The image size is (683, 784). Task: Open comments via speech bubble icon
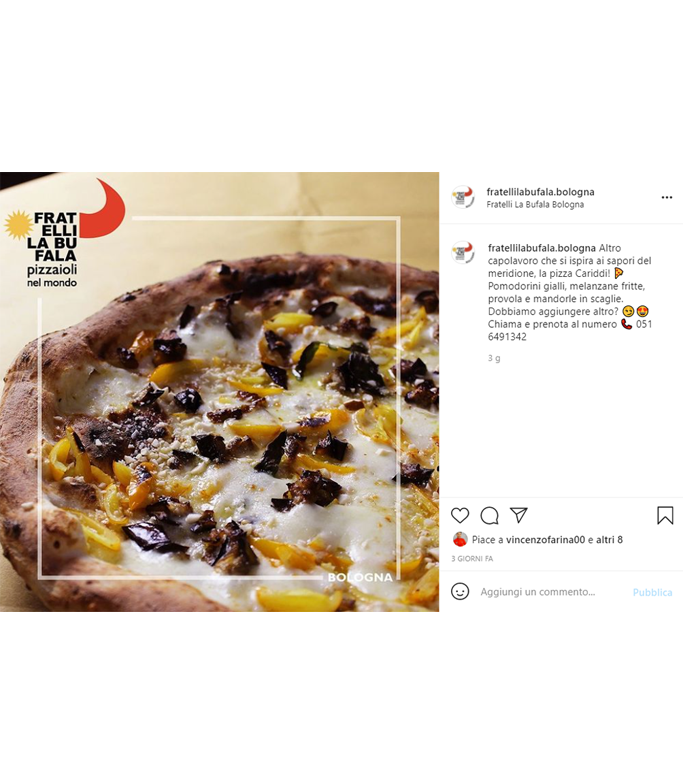click(490, 516)
